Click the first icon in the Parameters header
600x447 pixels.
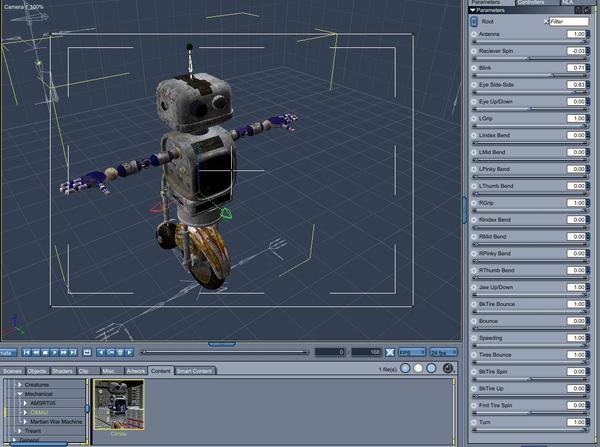(578, 10)
